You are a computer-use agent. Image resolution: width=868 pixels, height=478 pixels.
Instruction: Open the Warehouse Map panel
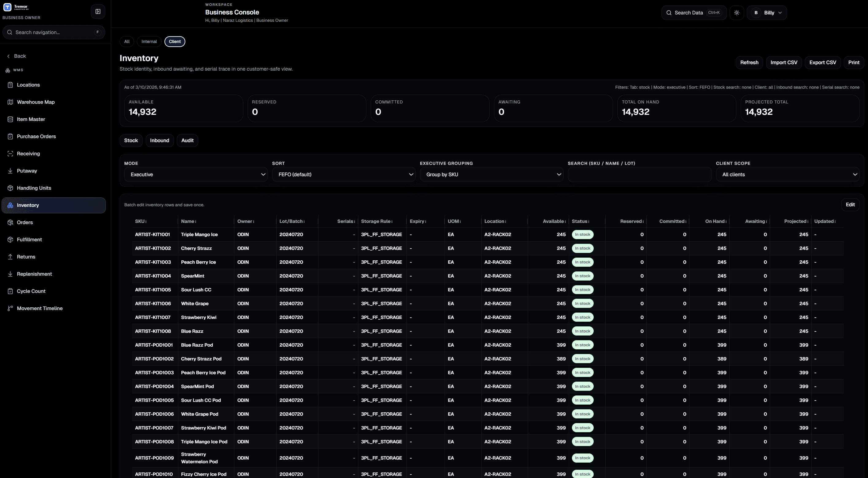(35, 102)
